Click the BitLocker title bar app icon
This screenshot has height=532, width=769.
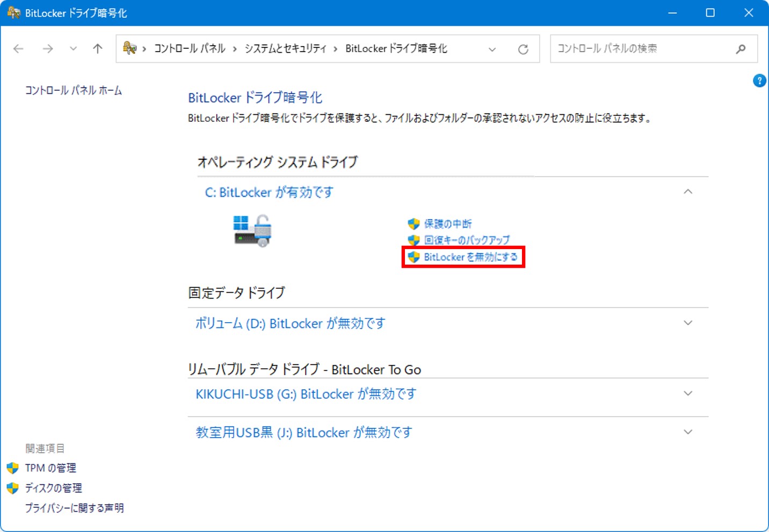(x=13, y=12)
